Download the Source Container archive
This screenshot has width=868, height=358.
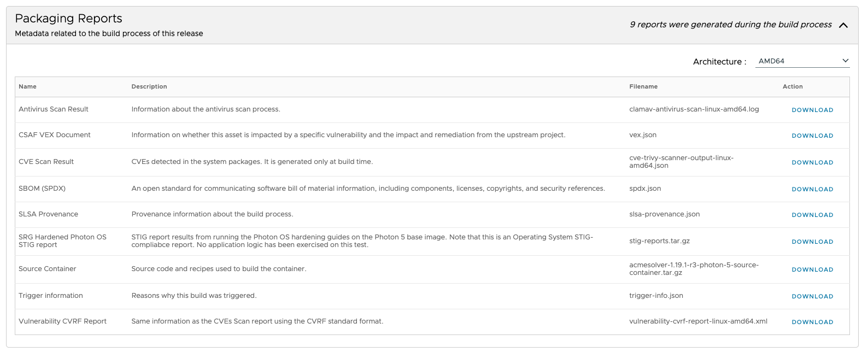point(812,269)
